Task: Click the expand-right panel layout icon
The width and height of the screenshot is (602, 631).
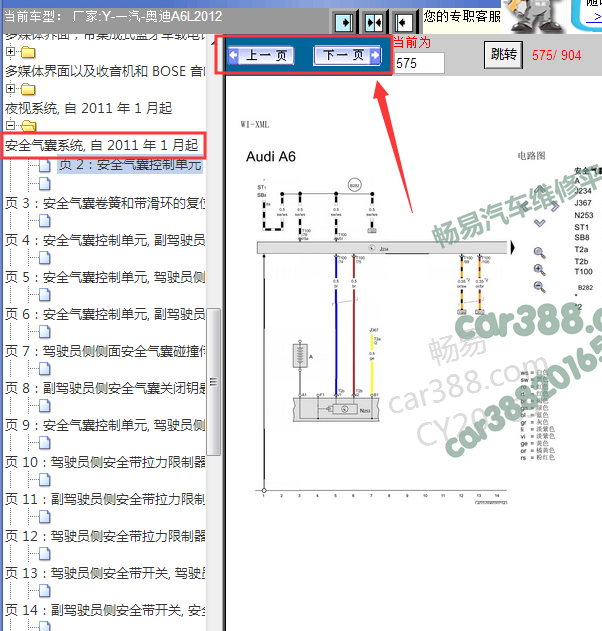Action: 344,23
